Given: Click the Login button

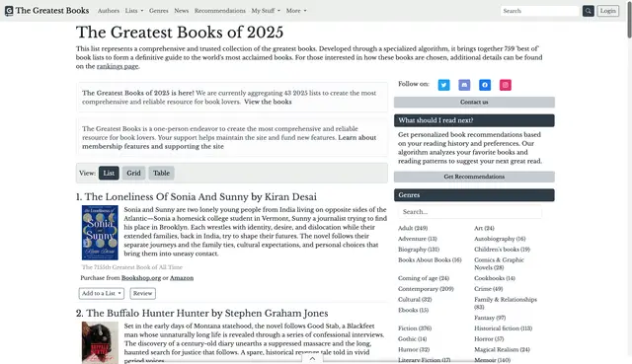Looking at the screenshot, I should pyautogui.click(x=608, y=11).
